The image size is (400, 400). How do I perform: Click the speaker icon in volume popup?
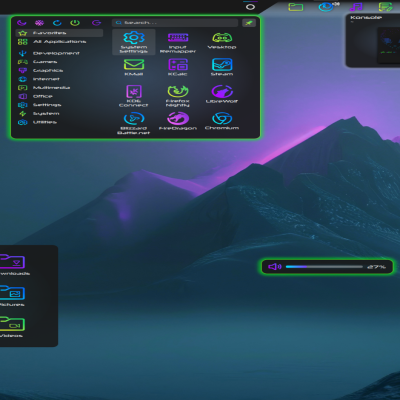(275, 267)
